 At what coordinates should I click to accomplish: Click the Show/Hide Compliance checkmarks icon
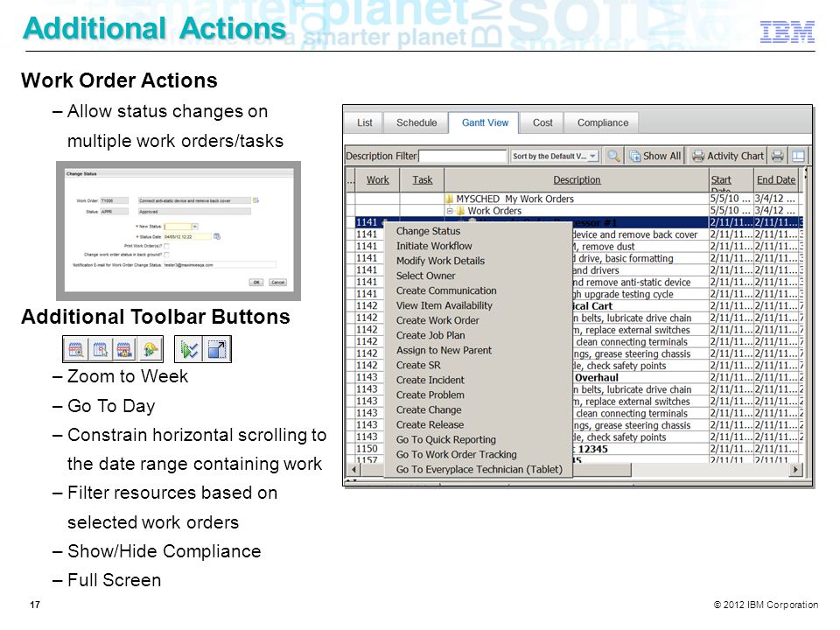tap(189, 350)
